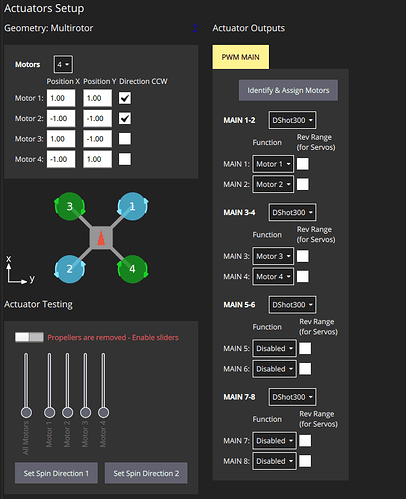
Task: Click the red arrow vehicle body center
Action: 101,238
